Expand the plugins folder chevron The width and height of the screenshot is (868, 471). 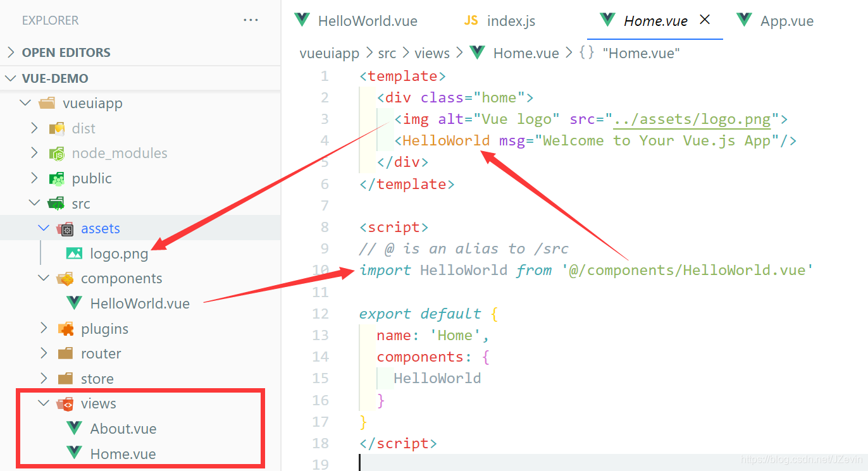click(x=44, y=328)
